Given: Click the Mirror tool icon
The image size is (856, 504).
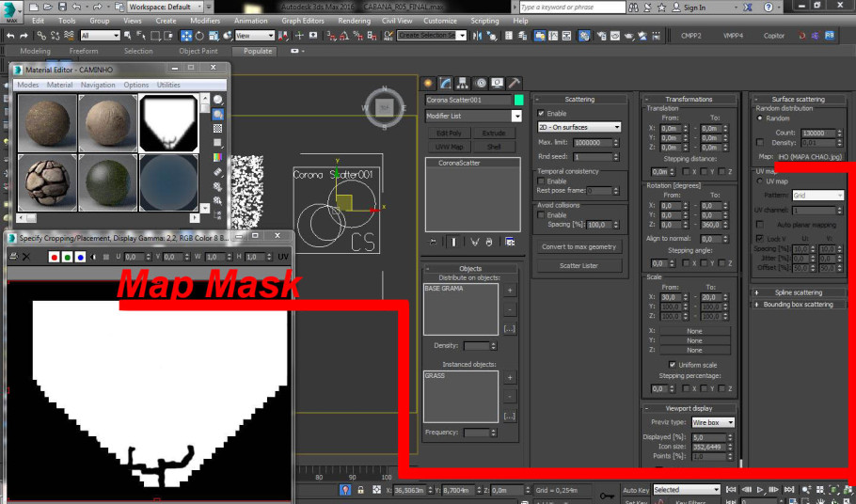Looking at the screenshot, I should pyautogui.click(x=477, y=36).
